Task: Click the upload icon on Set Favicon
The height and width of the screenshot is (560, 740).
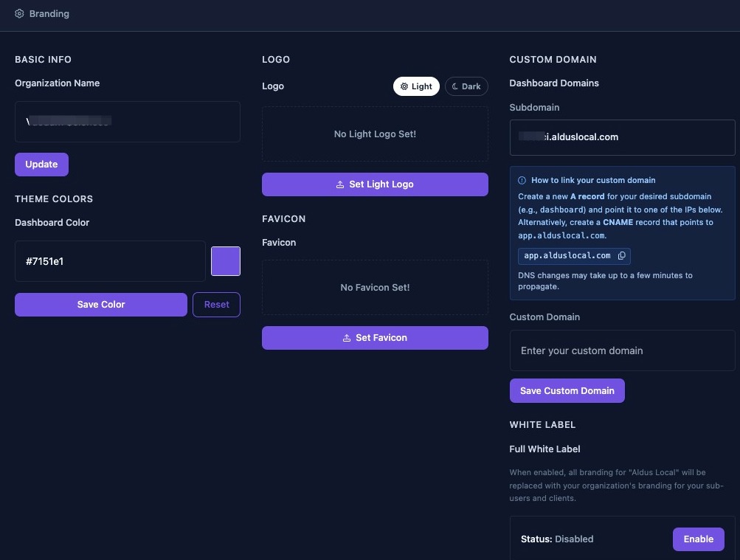Action: (x=347, y=338)
